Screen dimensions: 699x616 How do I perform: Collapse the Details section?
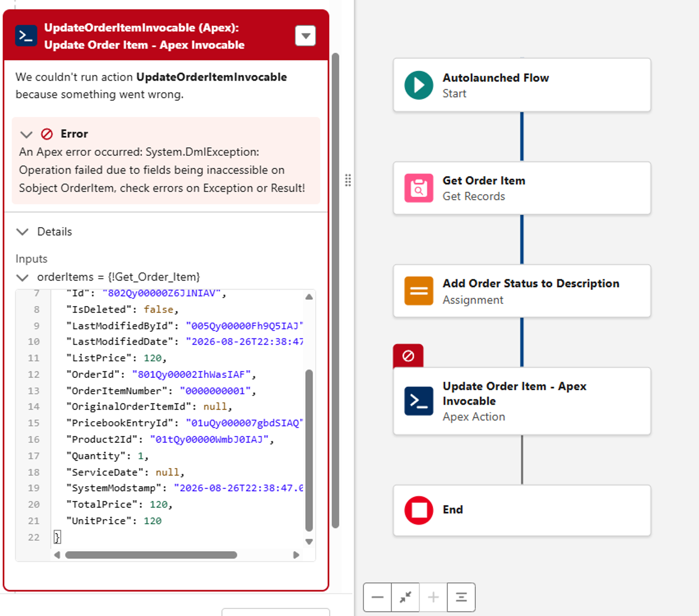click(x=22, y=232)
